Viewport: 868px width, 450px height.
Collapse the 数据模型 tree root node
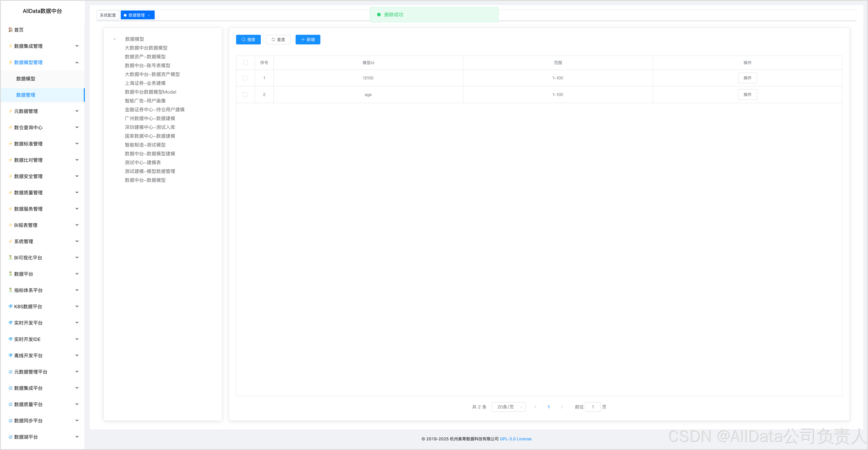pos(115,39)
